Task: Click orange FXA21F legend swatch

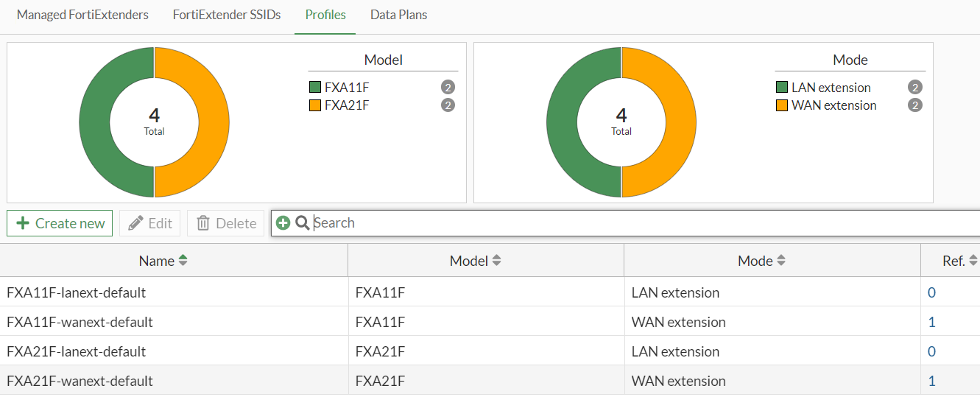Action: pyautogui.click(x=315, y=105)
